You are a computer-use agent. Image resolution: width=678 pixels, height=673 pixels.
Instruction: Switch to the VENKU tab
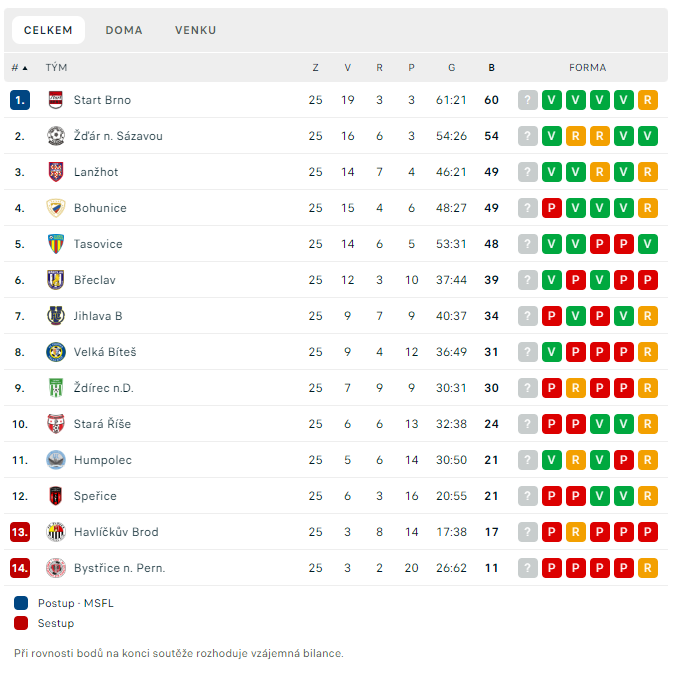click(195, 30)
